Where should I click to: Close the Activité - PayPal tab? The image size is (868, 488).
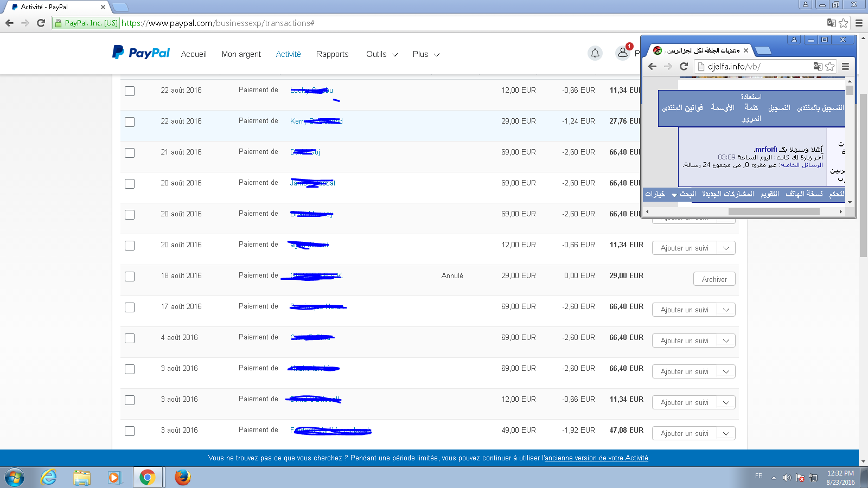[103, 7]
